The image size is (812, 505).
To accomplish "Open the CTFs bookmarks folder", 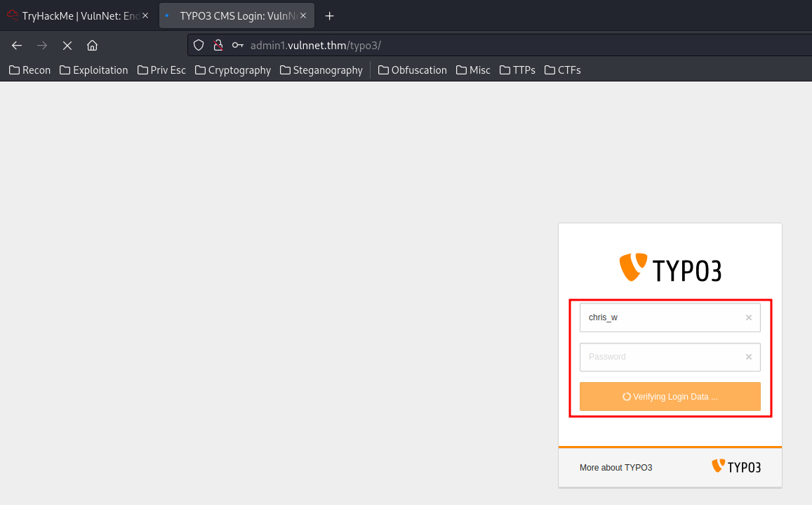I will point(562,70).
